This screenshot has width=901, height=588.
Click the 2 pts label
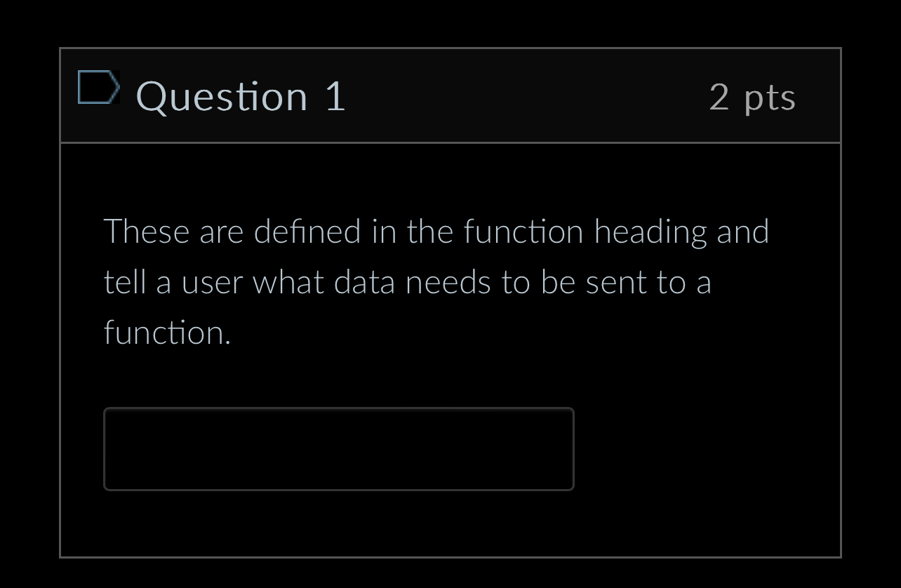[x=753, y=98]
